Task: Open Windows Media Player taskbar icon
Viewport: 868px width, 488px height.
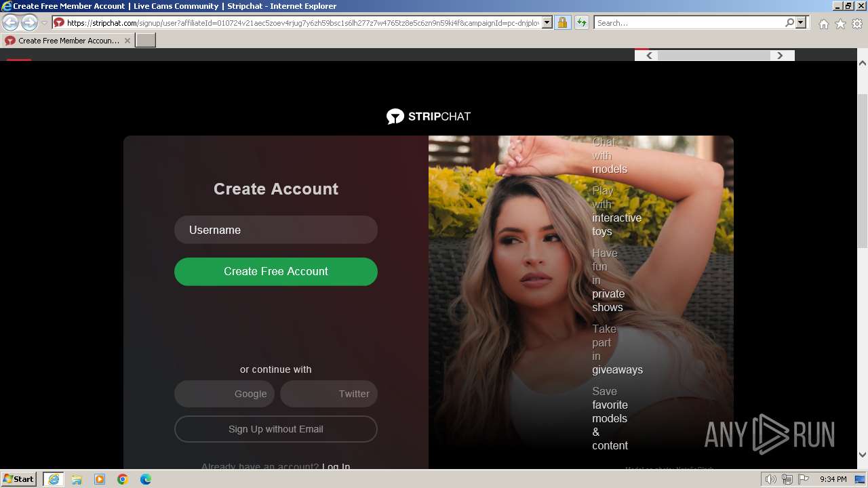Action: click(100, 479)
